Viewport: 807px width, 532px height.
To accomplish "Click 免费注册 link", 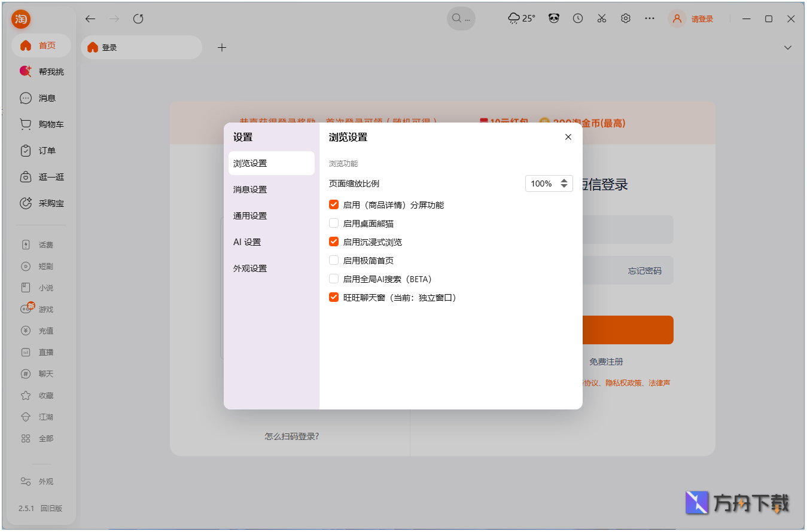I will pos(606,362).
